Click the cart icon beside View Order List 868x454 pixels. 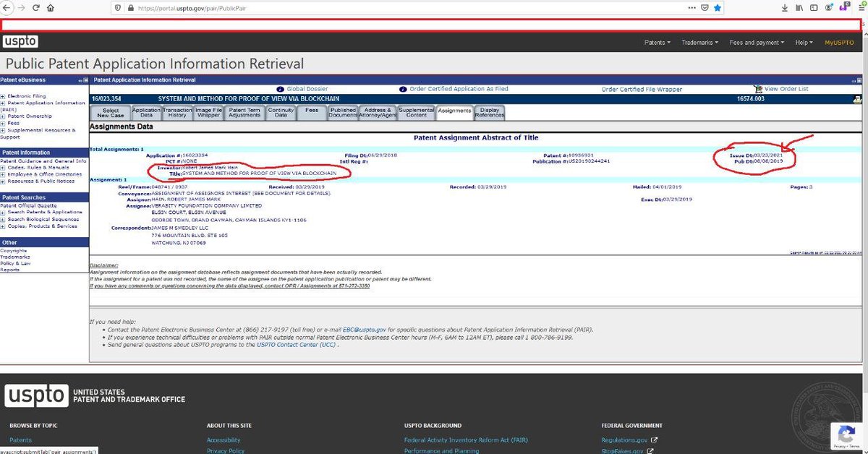(758, 89)
